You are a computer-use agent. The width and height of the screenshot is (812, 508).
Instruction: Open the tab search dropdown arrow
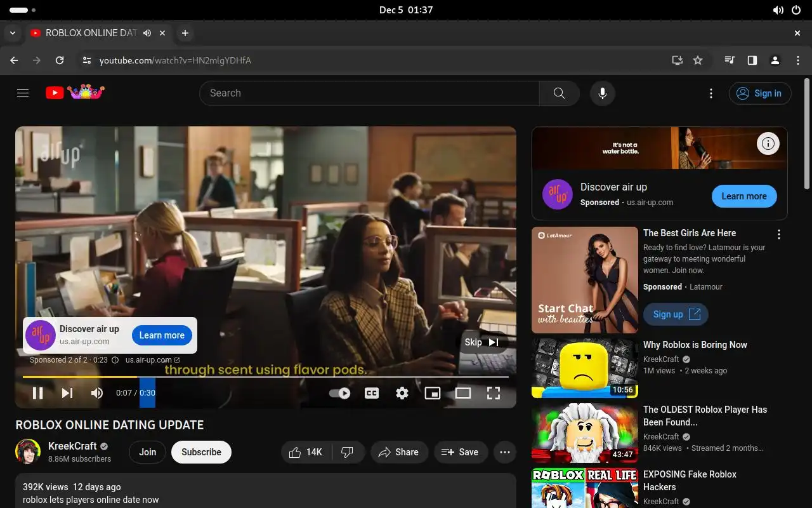pyautogui.click(x=12, y=33)
